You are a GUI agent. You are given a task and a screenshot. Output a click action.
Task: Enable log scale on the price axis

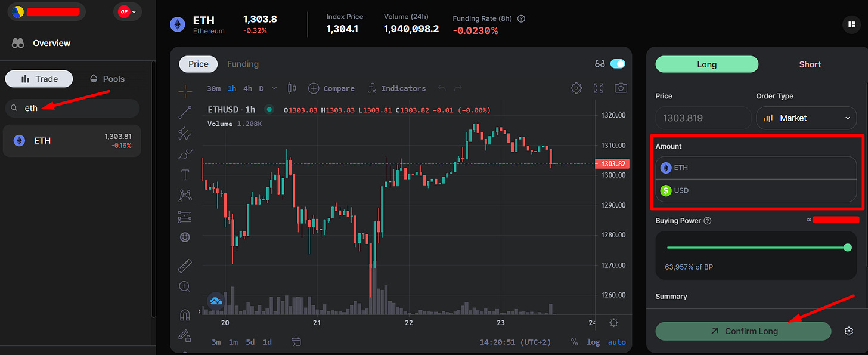(593, 342)
